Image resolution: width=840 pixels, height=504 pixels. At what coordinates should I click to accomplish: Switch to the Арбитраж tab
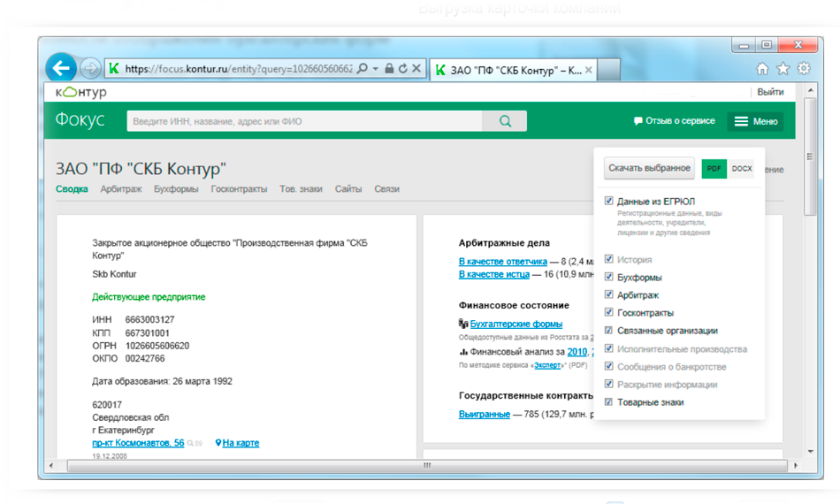coord(121,189)
